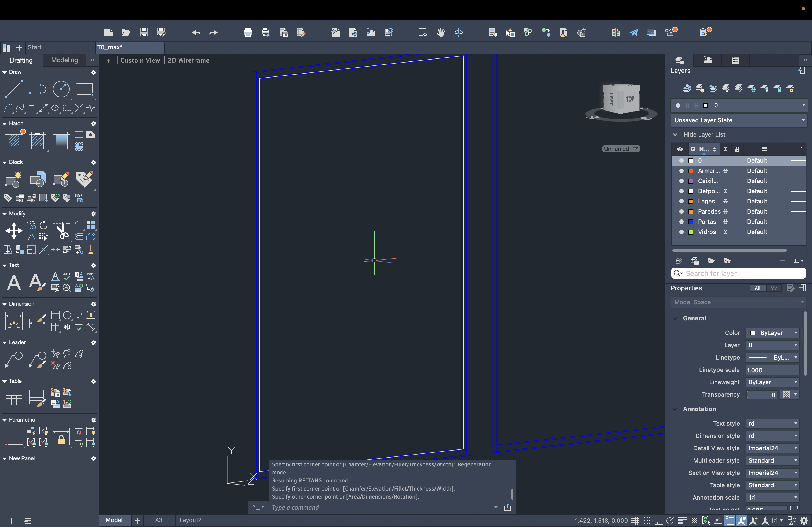Image resolution: width=812 pixels, height=527 pixels.
Task: Click the Hatch pattern tool
Action: point(14,140)
